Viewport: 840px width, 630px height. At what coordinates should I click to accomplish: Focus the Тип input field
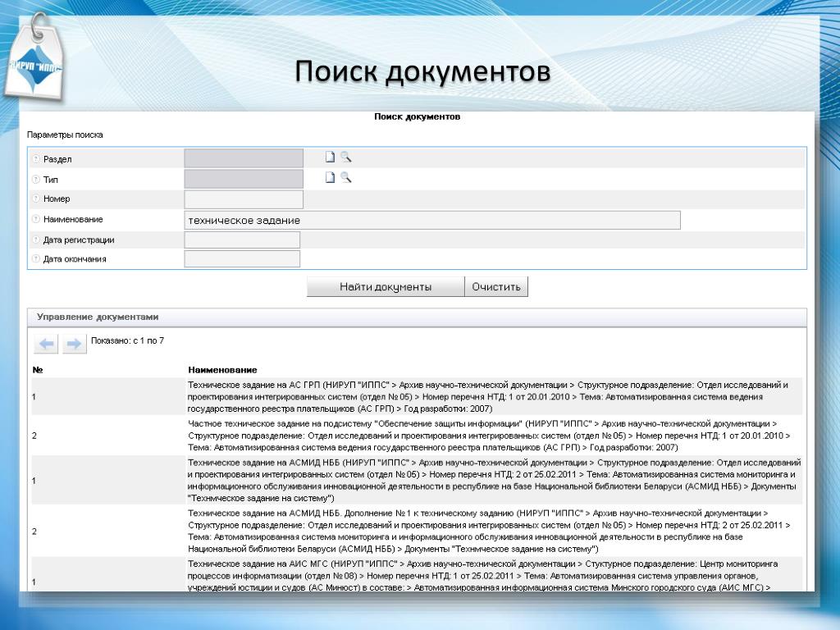pyautogui.click(x=244, y=179)
